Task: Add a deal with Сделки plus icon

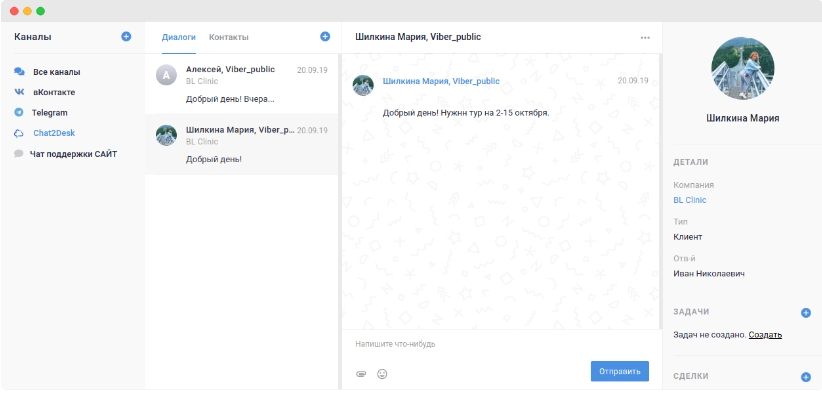Action: tap(806, 377)
